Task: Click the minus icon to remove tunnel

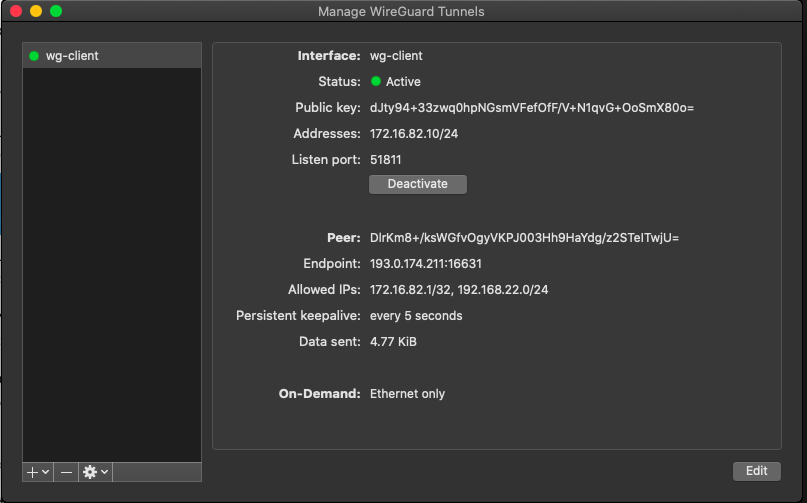Action: pyautogui.click(x=66, y=471)
